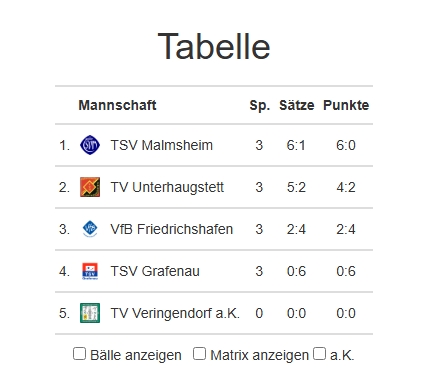Screen dimensions: 426x392
Task: Click the TV Veringendorf club logo
Action: pos(90,313)
